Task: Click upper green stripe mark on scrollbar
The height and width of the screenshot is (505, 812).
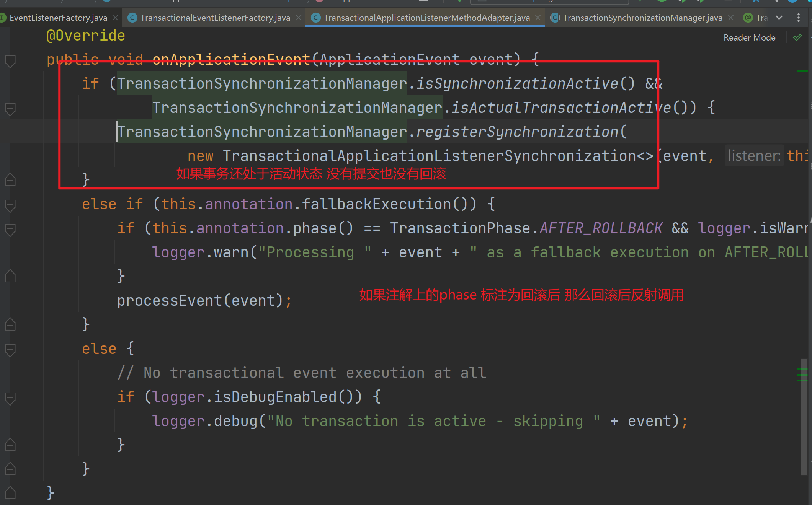Action: pos(802,71)
